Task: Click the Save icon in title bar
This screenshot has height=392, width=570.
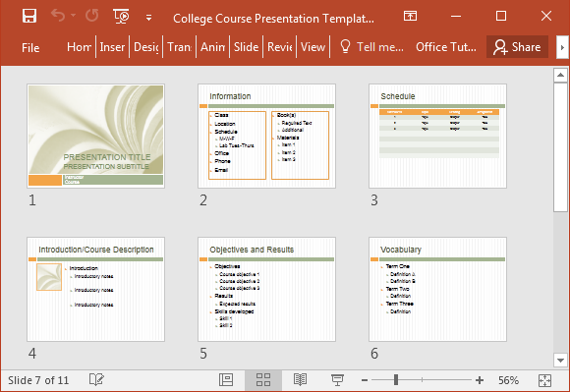Action: tap(29, 17)
